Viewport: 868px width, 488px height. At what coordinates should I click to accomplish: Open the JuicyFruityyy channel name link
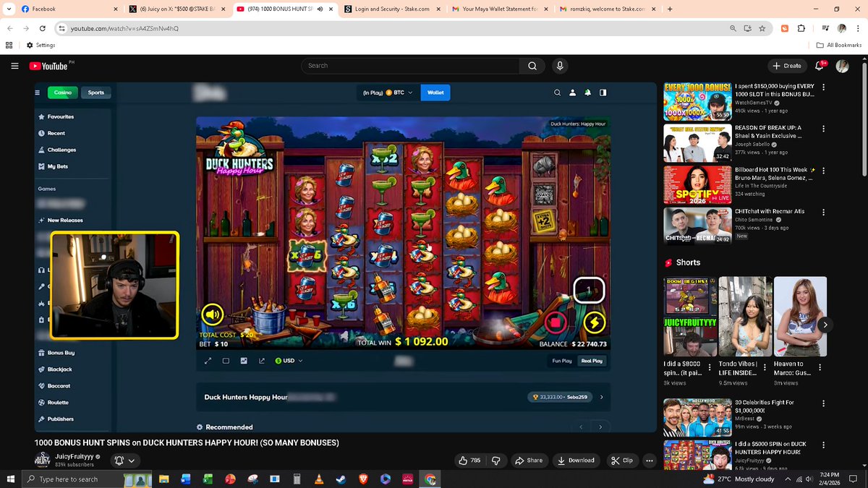tap(75, 457)
